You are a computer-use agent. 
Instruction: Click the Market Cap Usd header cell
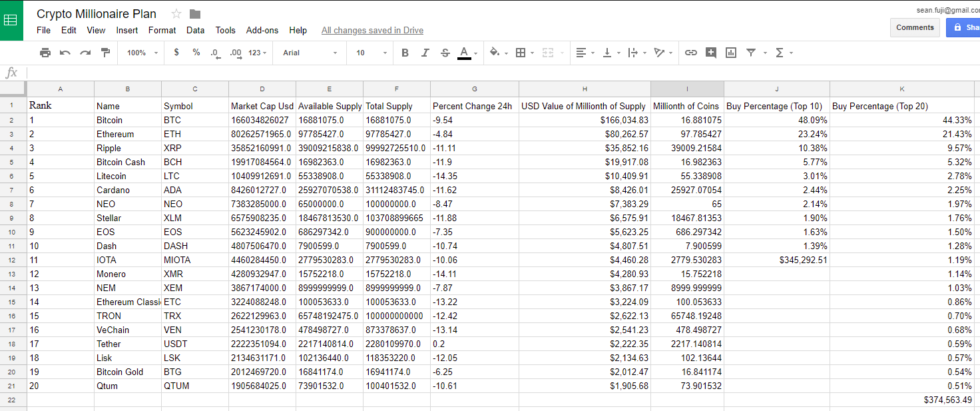(x=262, y=105)
